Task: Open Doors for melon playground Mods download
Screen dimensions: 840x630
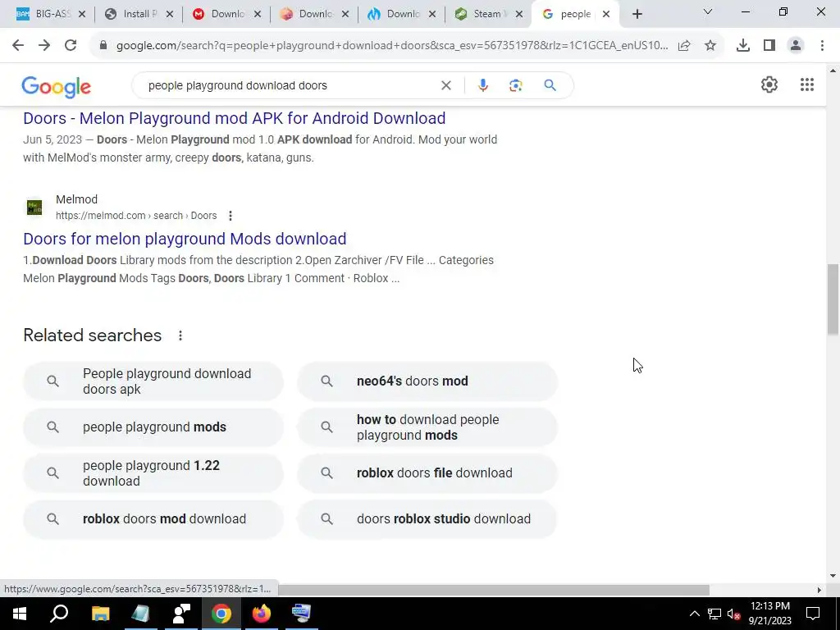Action: pyautogui.click(x=185, y=239)
